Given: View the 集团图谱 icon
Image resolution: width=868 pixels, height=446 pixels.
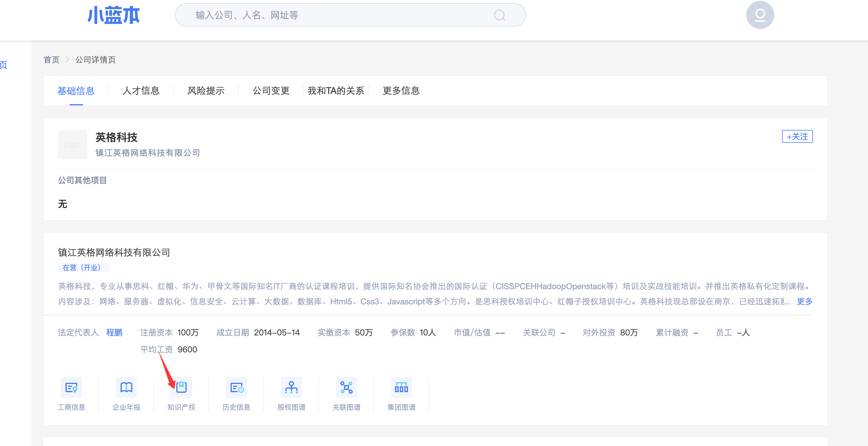Looking at the screenshot, I should 401,387.
